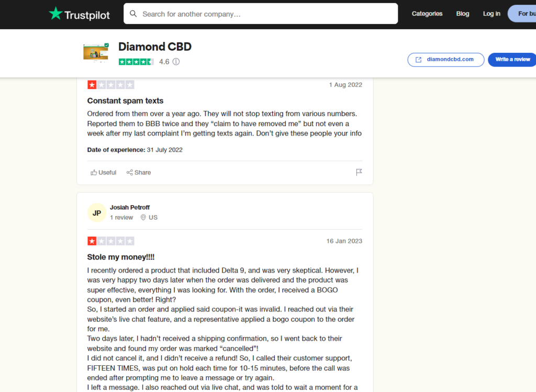The width and height of the screenshot is (536, 392).
Task: Click the Write a review button
Action: point(512,60)
